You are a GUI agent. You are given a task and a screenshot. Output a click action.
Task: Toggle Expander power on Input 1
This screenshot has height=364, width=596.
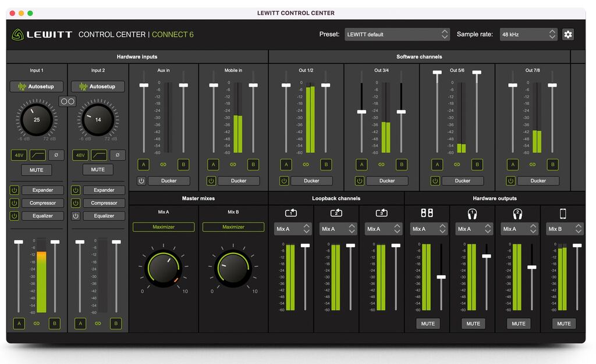[14, 190]
